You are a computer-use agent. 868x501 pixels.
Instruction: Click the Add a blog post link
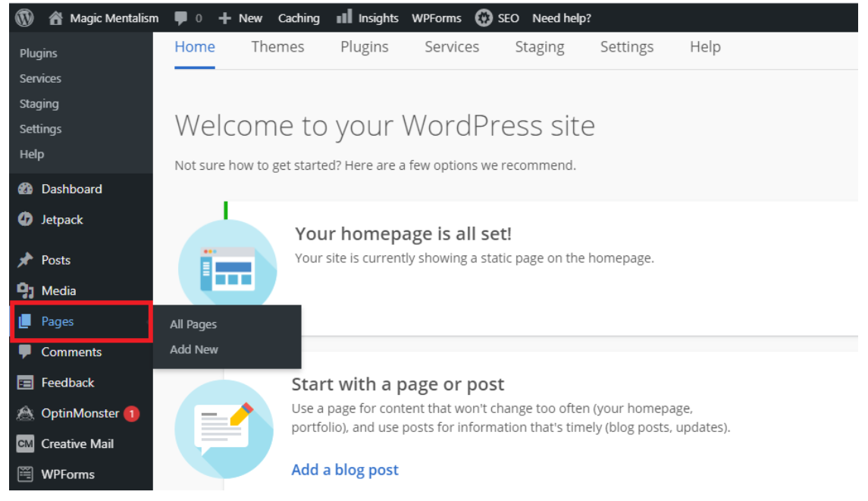345,469
